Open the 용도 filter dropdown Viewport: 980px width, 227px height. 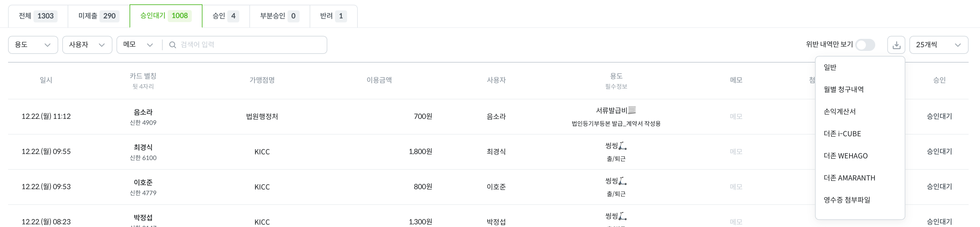click(33, 45)
